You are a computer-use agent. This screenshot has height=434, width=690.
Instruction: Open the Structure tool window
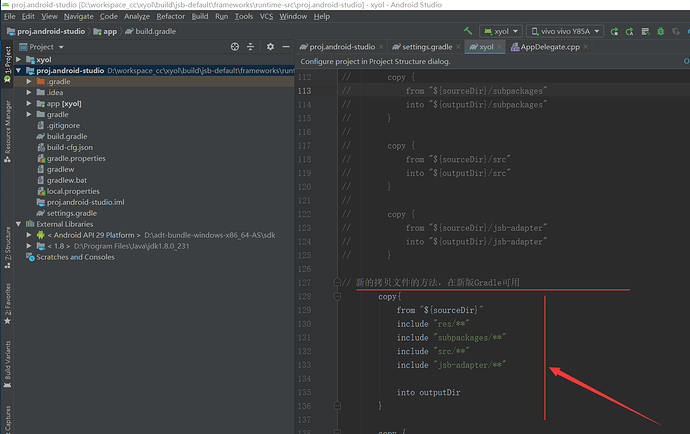click(x=8, y=242)
